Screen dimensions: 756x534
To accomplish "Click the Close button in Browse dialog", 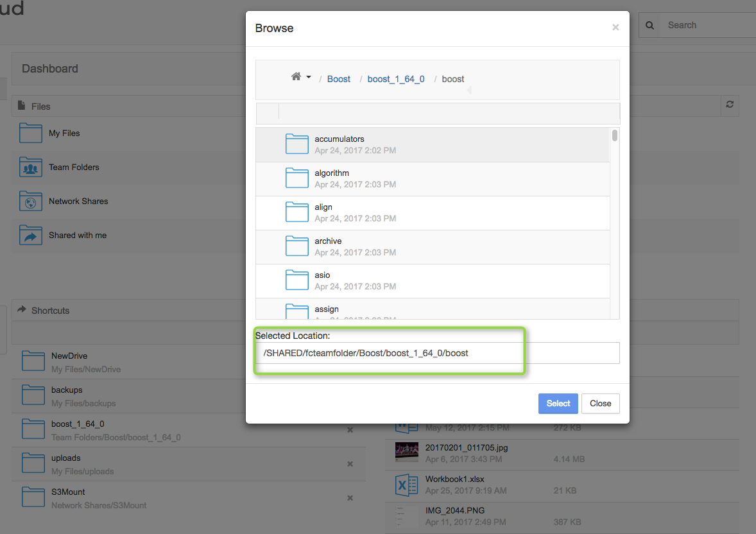I will tap(600, 403).
